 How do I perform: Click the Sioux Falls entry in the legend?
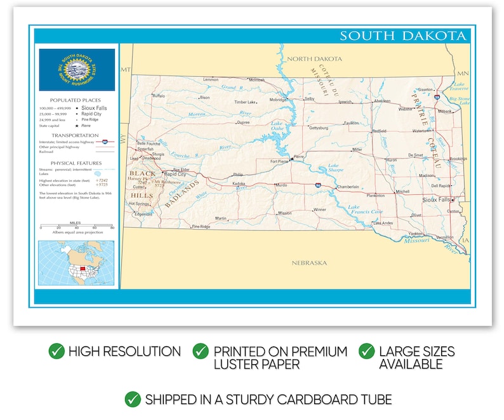coord(94,108)
